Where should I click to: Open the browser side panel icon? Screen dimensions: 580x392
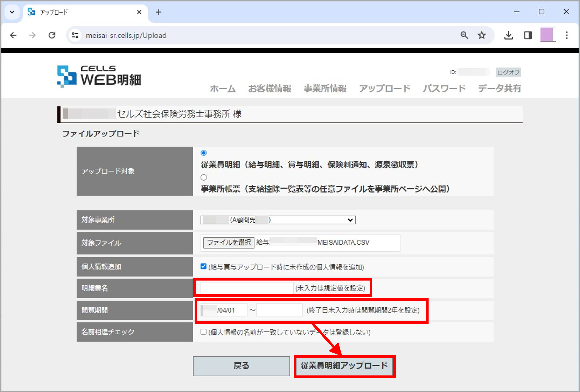[528, 35]
